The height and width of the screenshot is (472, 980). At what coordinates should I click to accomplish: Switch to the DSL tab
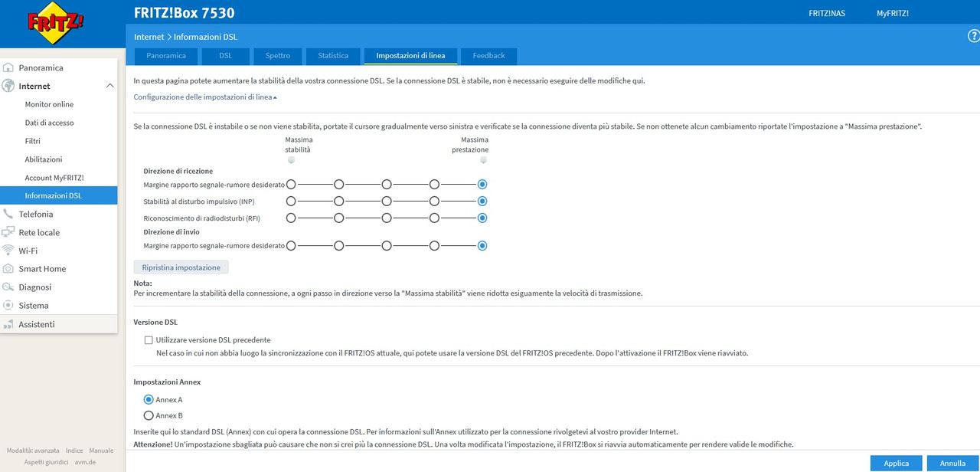226,56
